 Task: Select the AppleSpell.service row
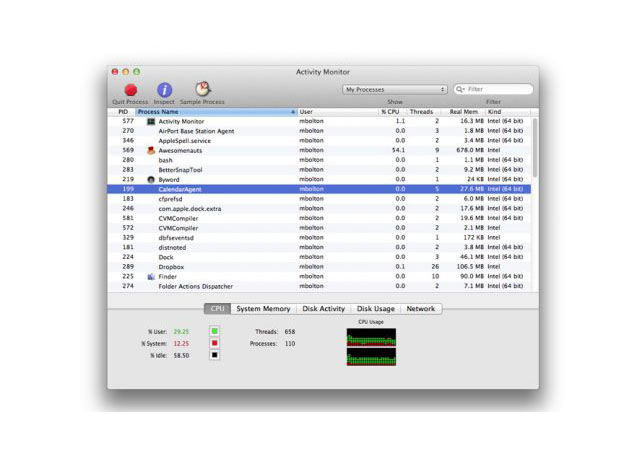coord(319,141)
